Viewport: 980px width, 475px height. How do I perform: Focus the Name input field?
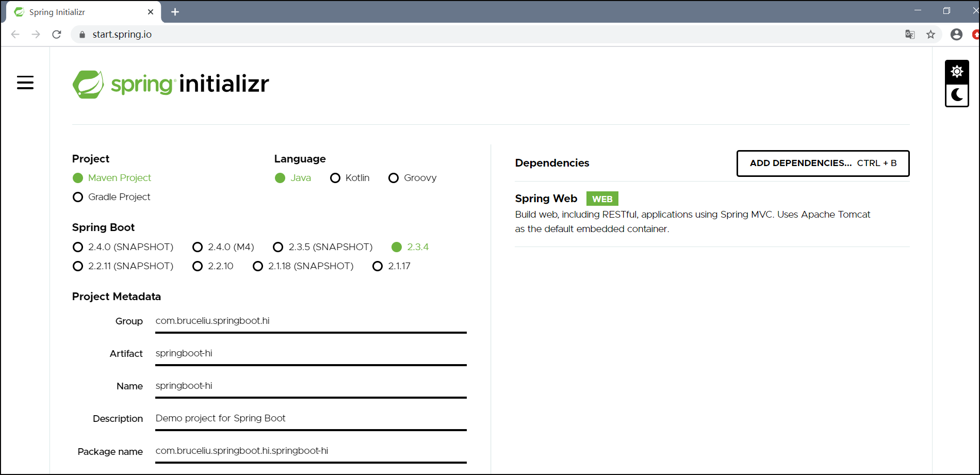click(x=311, y=386)
